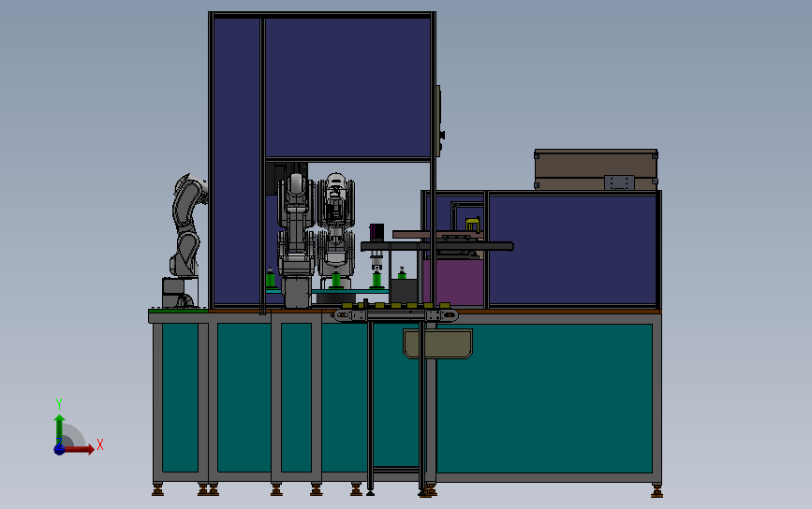Select the gray robot arm outside the left enclosure
This screenshot has height=509, width=812.
[186, 240]
